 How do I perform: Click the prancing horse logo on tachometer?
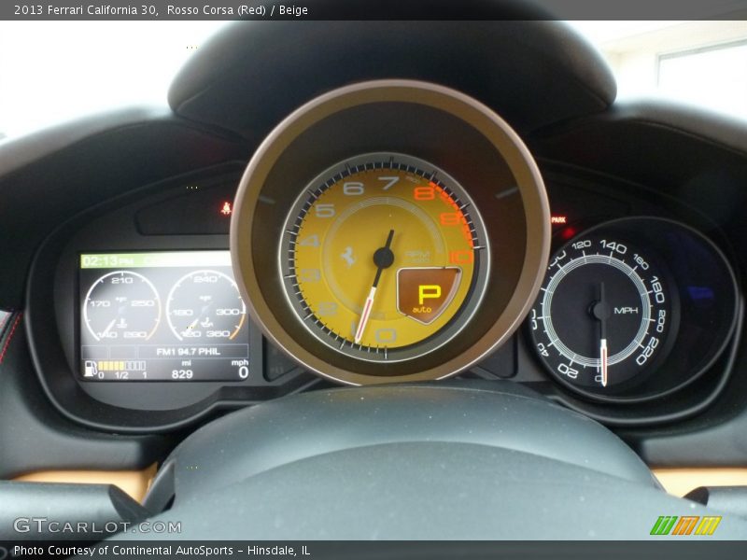click(348, 257)
